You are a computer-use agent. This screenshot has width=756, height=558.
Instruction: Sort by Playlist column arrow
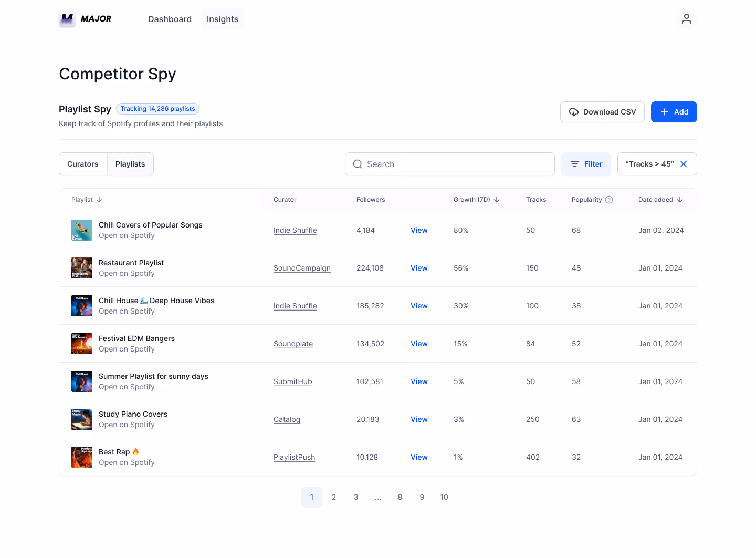click(x=99, y=200)
